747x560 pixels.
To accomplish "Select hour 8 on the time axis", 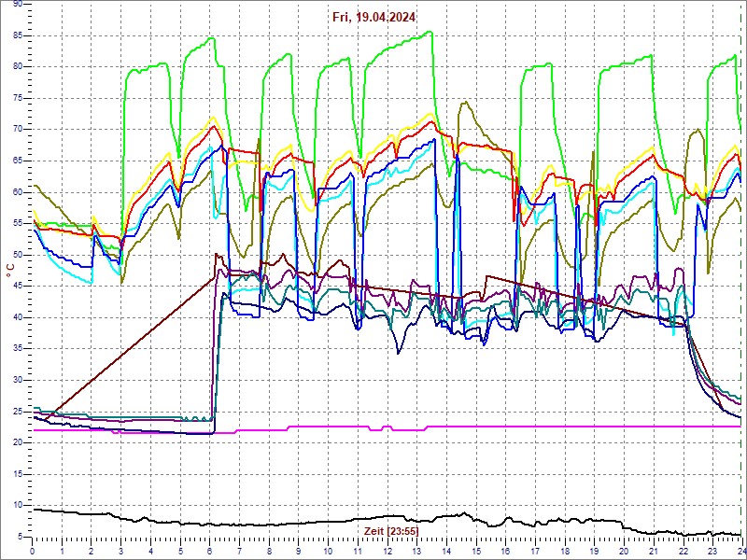I will point(269,550).
